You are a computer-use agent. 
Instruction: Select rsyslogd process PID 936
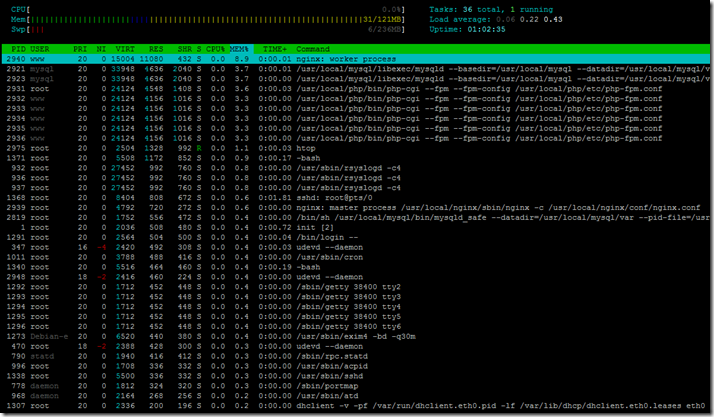pos(356,178)
